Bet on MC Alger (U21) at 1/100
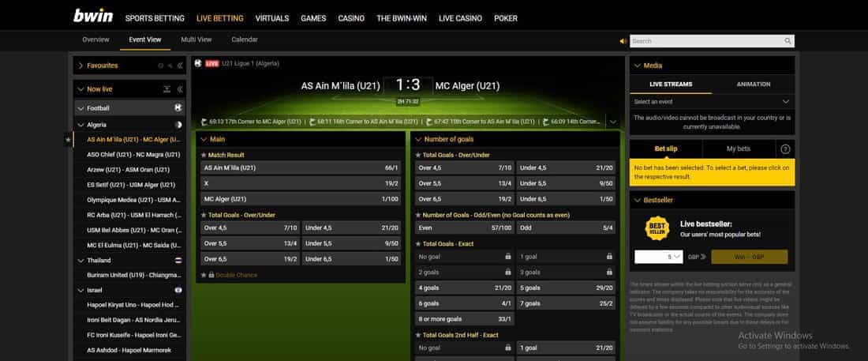 [x=301, y=198]
